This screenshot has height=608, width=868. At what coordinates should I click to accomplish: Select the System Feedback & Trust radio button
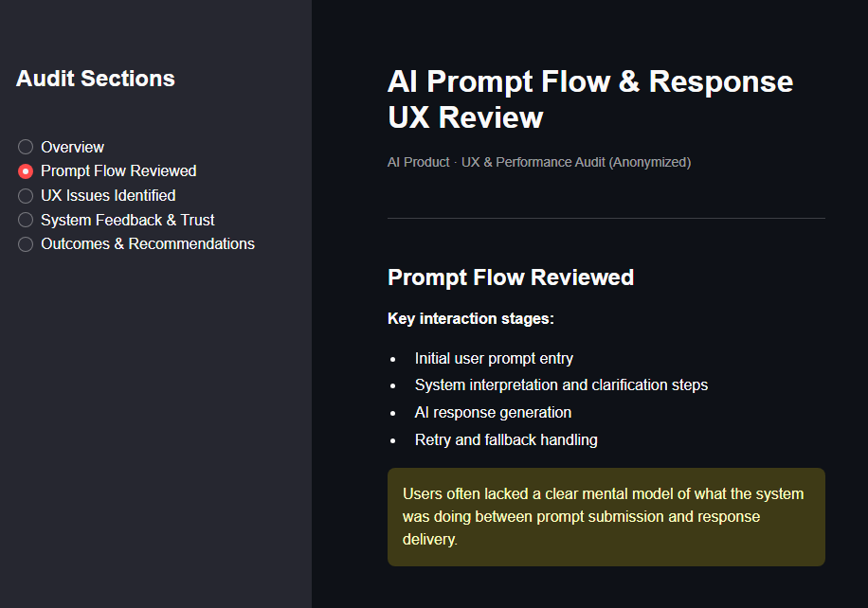click(x=26, y=220)
